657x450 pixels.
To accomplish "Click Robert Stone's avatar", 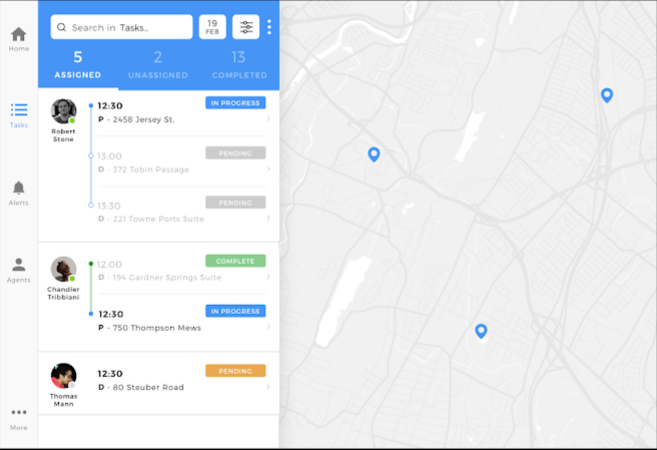I will (x=64, y=111).
